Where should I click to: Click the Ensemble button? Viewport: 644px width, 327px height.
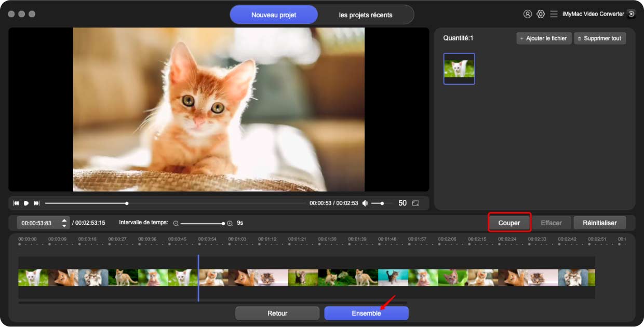tap(366, 313)
